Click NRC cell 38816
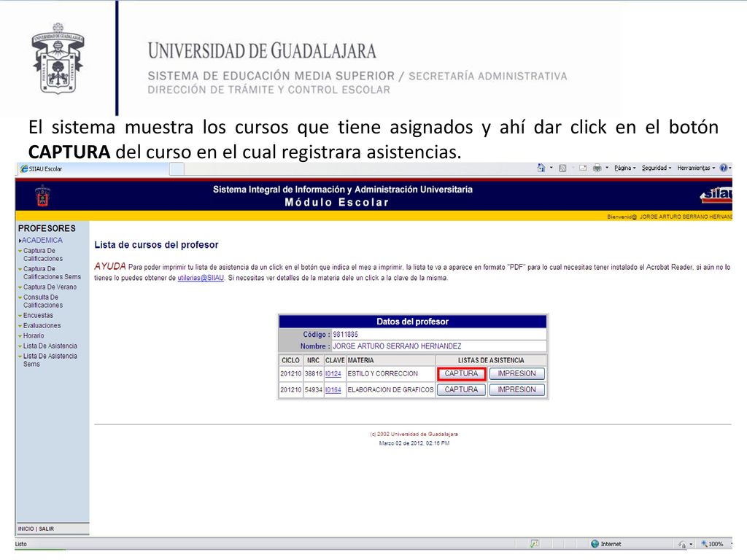 [x=314, y=374]
